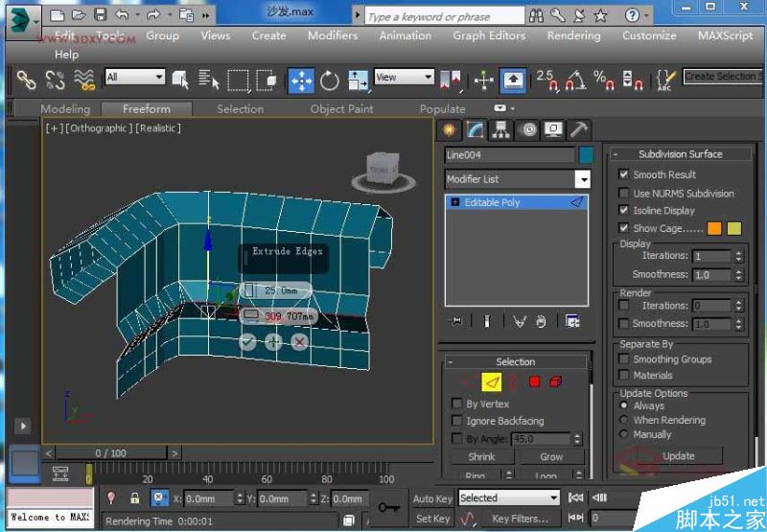Screen dimensions: 767x532
Task: Open the View reference coordinate dropdown
Action: [x=428, y=77]
